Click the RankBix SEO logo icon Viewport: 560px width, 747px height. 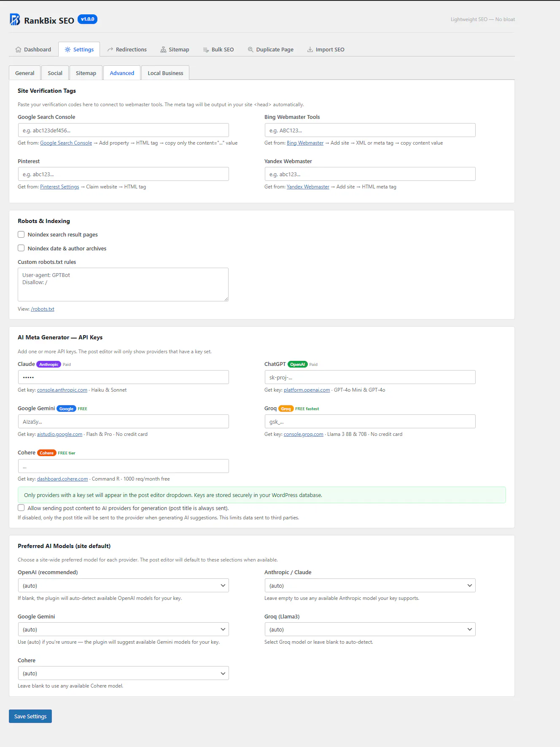[x=15, y=19]
